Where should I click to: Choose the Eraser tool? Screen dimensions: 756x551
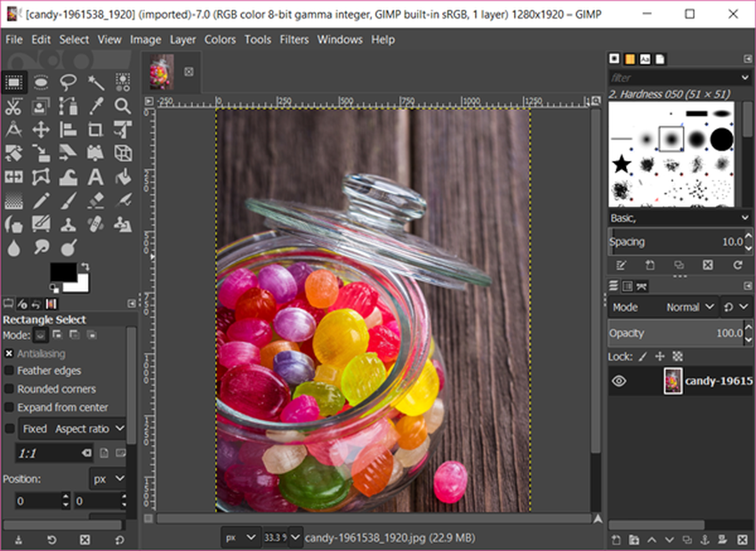point(95,199)
